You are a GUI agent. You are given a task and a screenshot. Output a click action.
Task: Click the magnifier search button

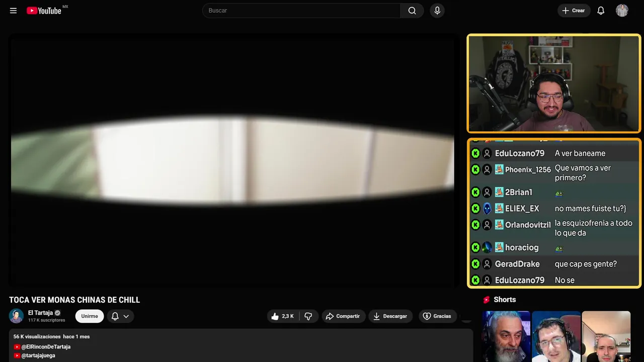(412, 11)
